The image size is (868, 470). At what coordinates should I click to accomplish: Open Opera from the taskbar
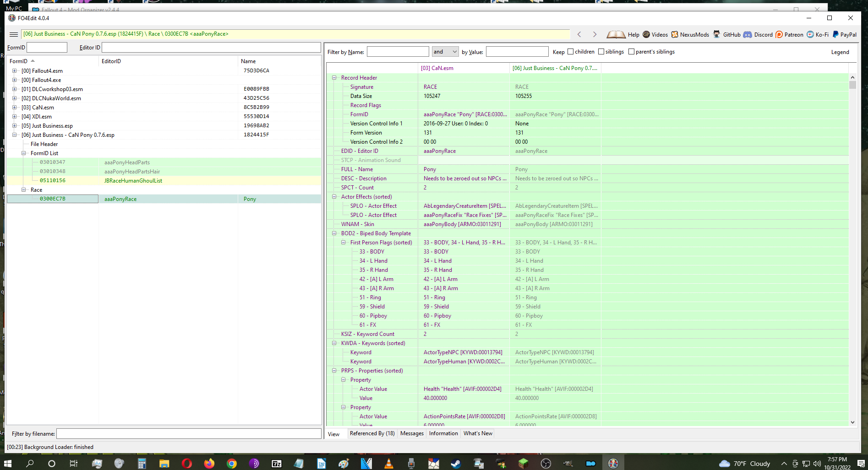(187, 464)
